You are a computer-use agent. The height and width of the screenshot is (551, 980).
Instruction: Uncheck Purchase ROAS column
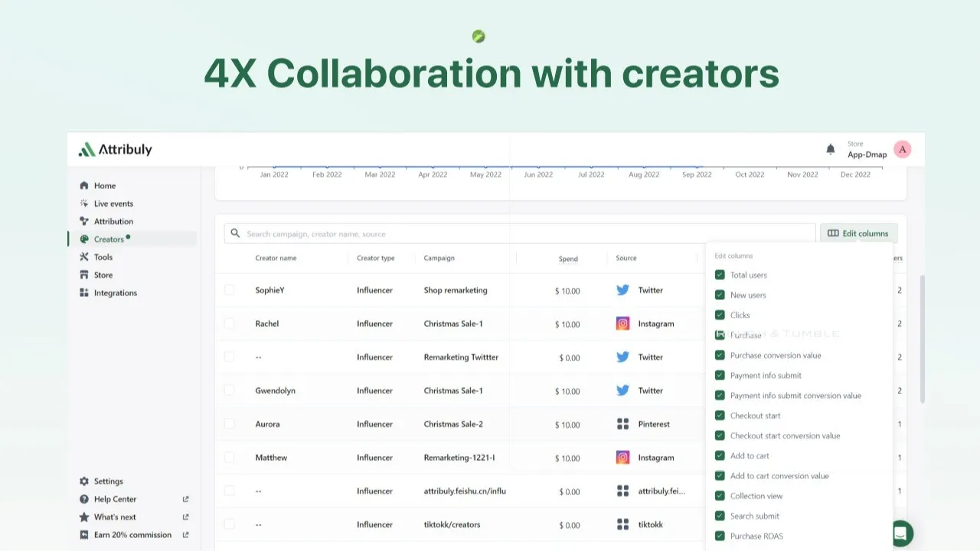coord(720,536)
